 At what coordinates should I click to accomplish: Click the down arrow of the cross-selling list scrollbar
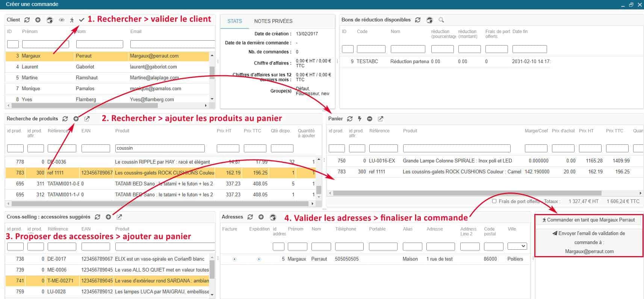[x=212, y=294]
